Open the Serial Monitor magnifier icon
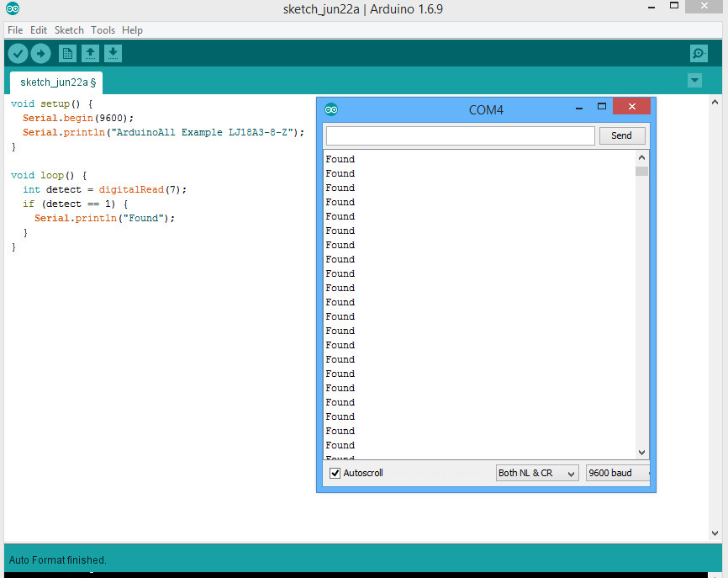728x578 pixels. [699, 54]
